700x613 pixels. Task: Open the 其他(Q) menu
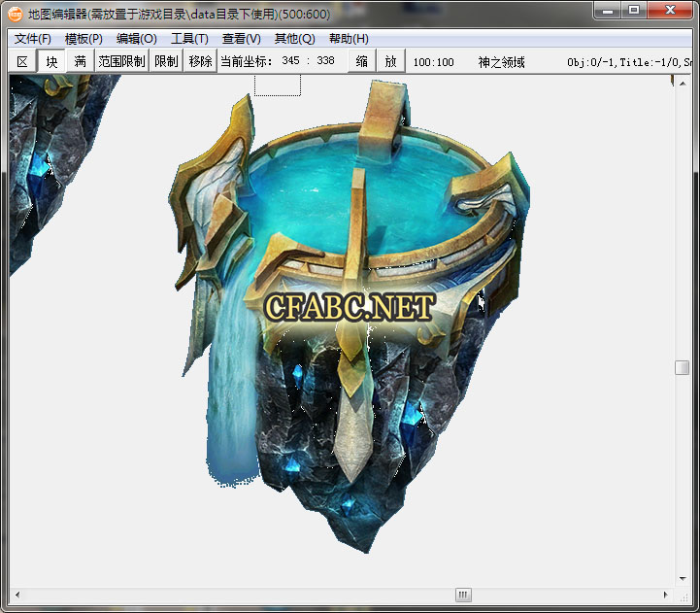click(294, 39)
